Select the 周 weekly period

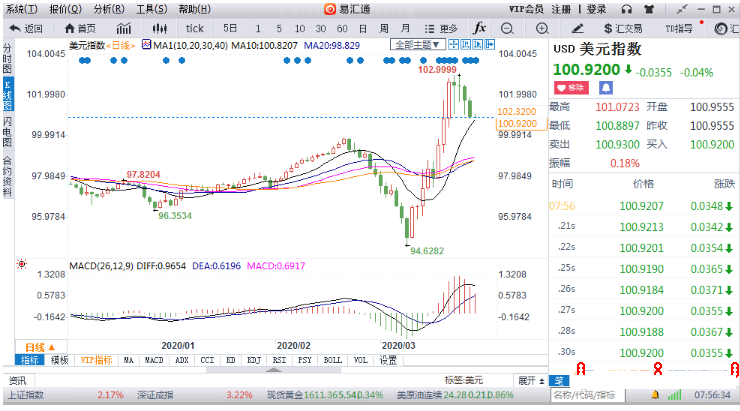tap(384, 29)
